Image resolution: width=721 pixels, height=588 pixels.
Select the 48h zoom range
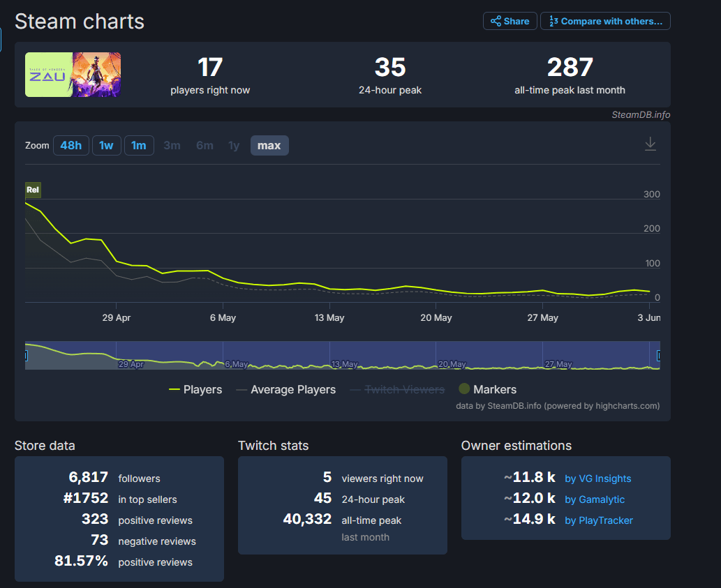[x=71, y=145]
